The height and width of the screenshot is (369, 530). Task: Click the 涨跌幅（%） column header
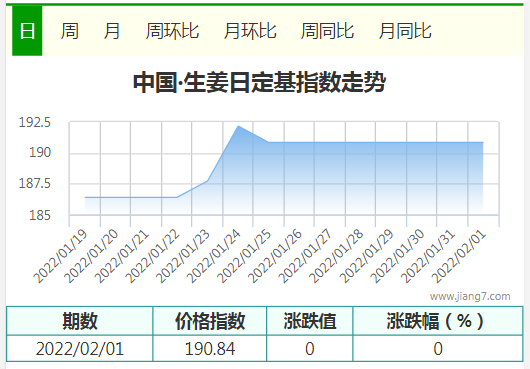click(x=438, y=321)
